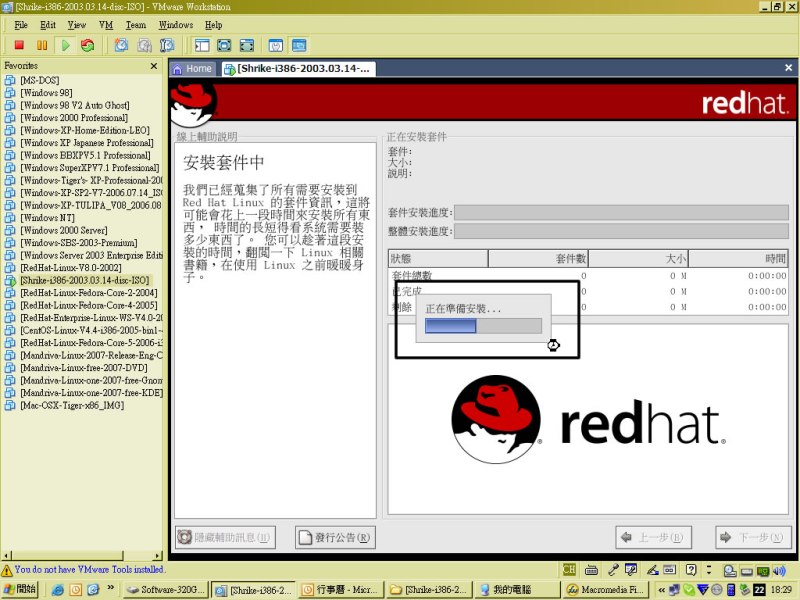
Task: Select [Shrike-i386-2003.03.14-disc-ISO] favorite
Action: pos(85,280)
